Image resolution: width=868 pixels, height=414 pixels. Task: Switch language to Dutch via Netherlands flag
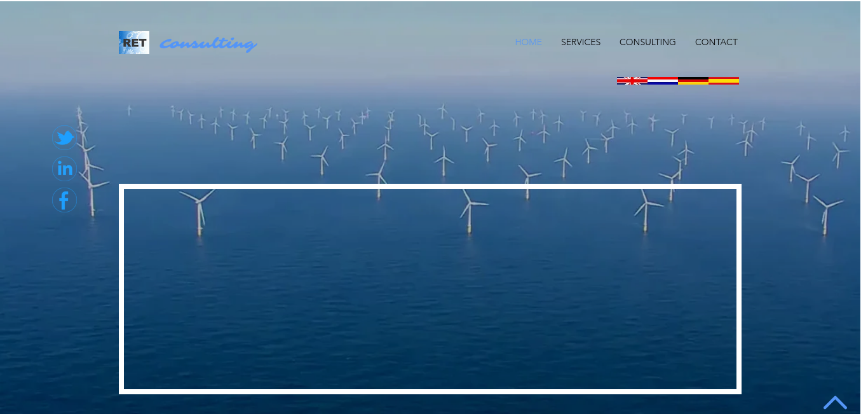[x=662, y=81]
